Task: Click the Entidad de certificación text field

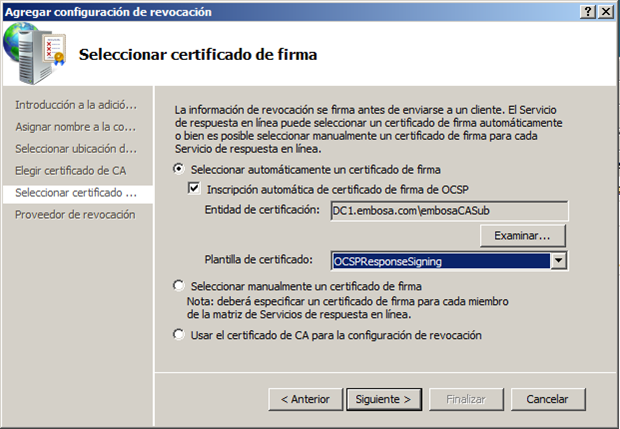Action: (449, 210)
